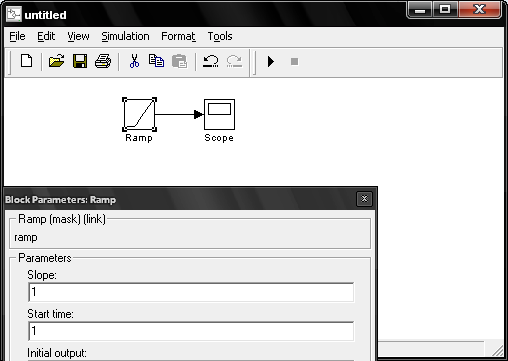The image size is (508, 361).
Task: Cut selection with scissors icon
Action: [x=134, y=61]
